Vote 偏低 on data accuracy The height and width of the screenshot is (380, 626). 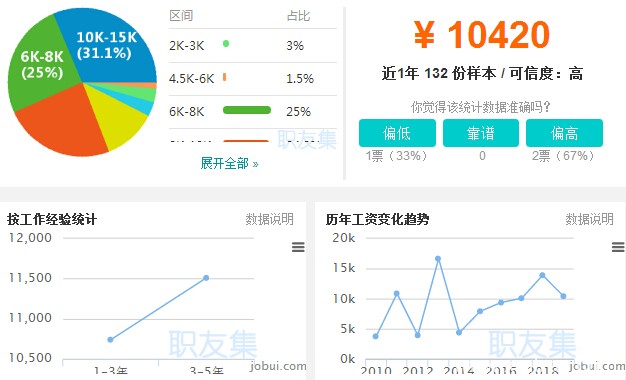397,133
